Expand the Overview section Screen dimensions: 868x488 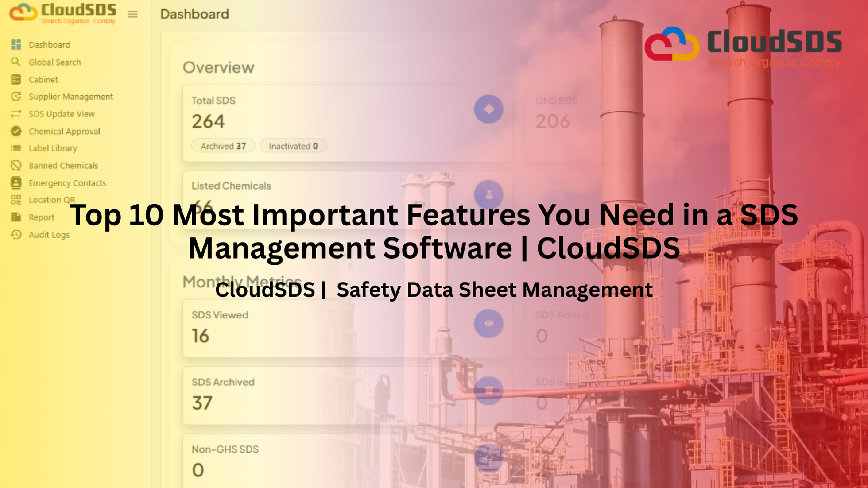tap(218, 67)
